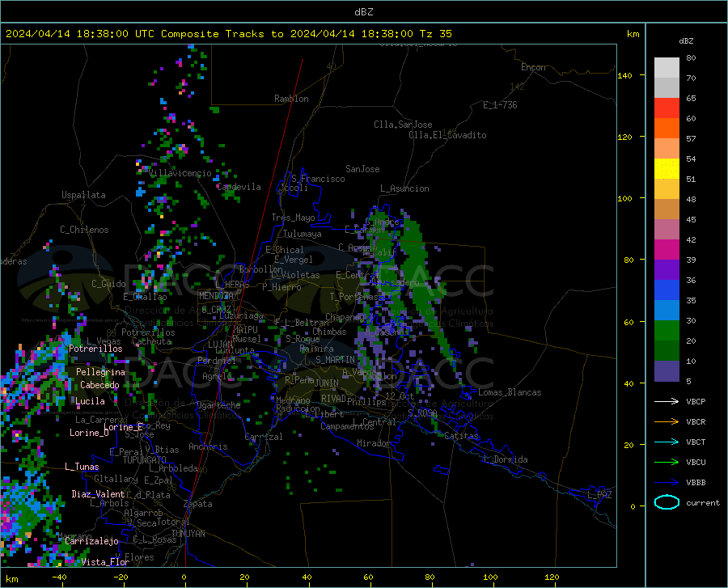Image resolution: width=728 pixels, height=588 pixels.
Task: Click the dBZ heading above color scale
Action: tap(686, 40)
